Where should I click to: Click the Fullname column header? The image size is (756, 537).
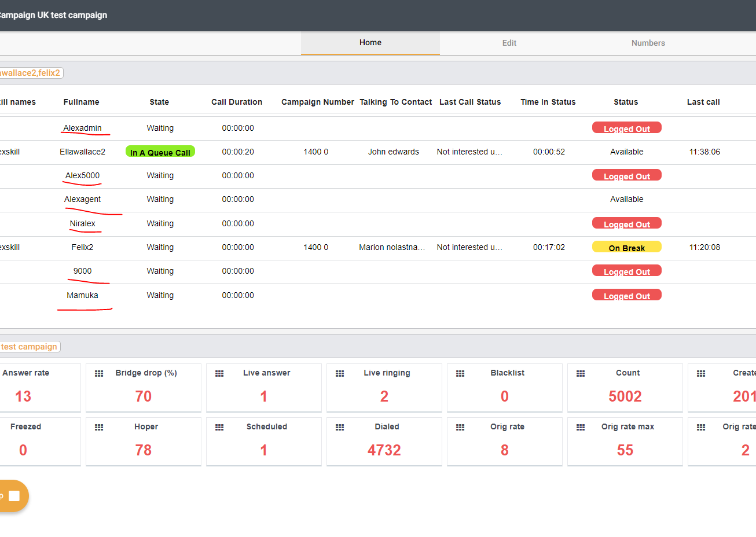[81, 102]
